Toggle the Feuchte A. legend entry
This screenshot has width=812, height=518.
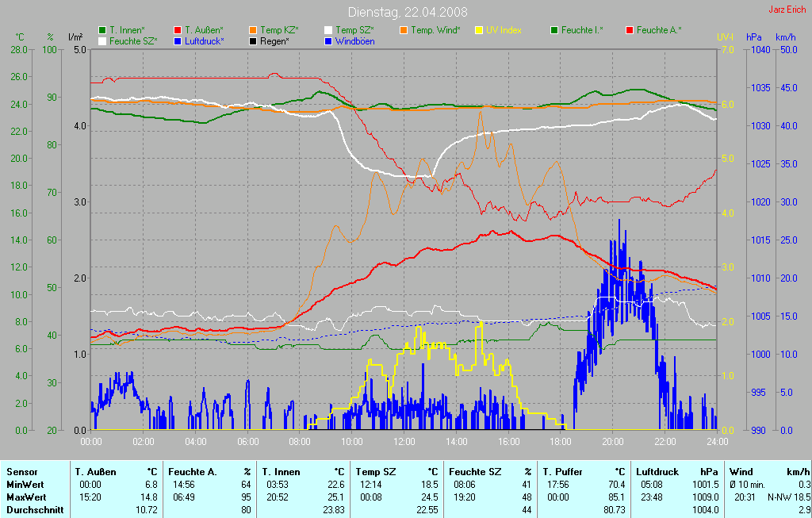[653, 30]
